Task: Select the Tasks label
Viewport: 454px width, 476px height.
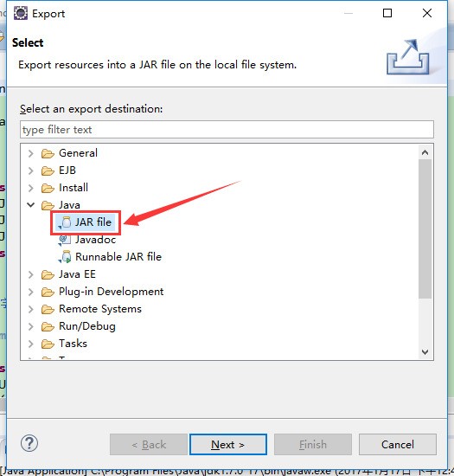Action: (73, 344)
